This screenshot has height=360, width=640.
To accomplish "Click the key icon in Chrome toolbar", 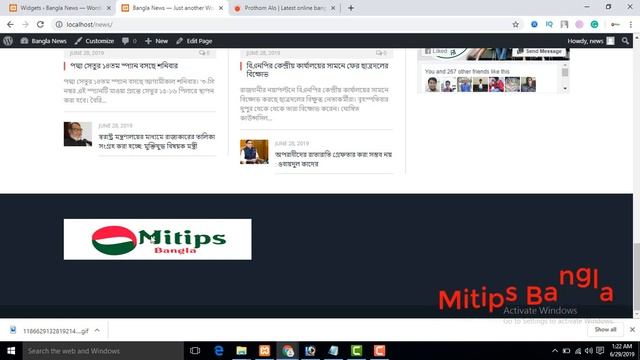I will pos(615,24).
